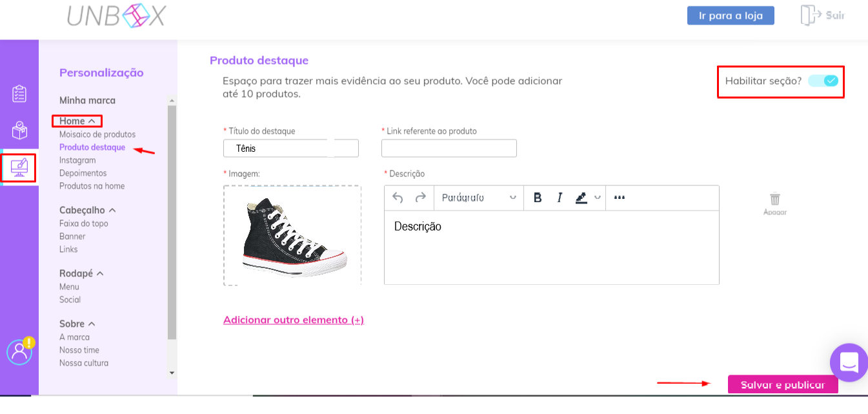Toggle the Habilitar seção switch
The image size is (868, 414).
click(823, 81)
